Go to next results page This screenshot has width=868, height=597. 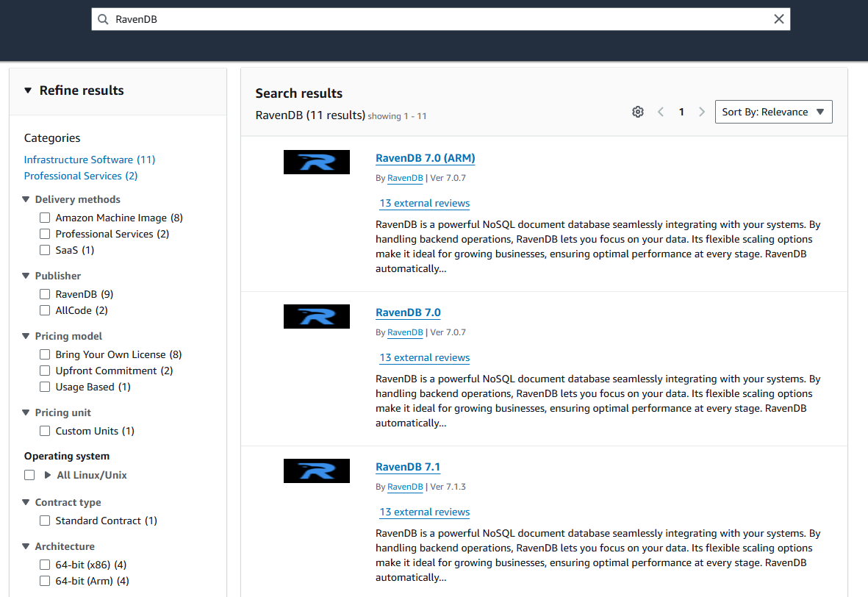(x=702, y=112)
